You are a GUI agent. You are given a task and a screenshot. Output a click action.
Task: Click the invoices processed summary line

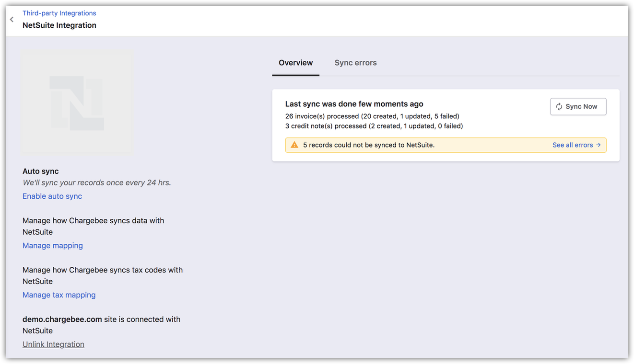coord(372,116)
